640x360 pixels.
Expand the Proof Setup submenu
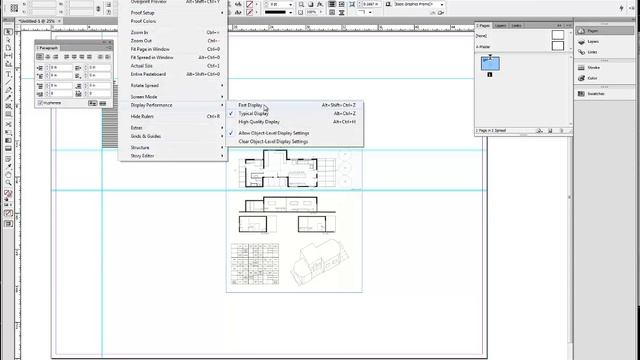[173, 13]
